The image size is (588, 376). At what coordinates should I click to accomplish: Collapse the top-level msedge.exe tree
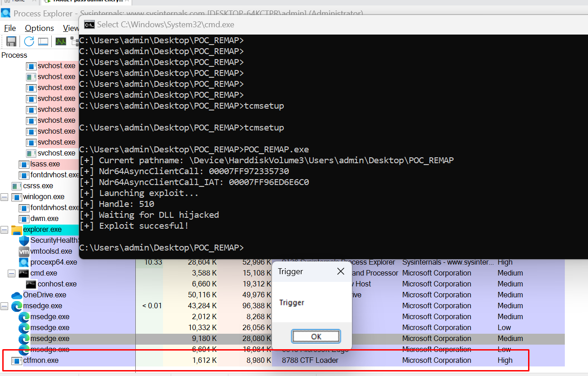(5, 306)
